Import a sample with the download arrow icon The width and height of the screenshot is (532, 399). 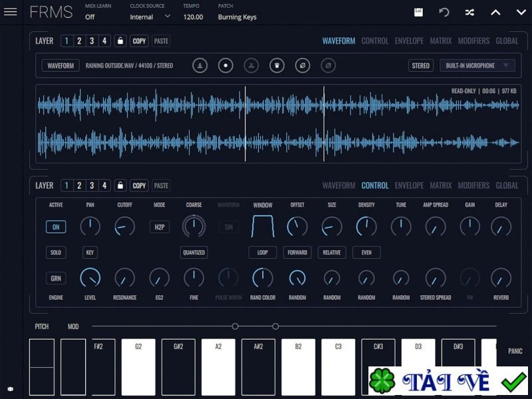pyautogui.click(x=200, y=66)
